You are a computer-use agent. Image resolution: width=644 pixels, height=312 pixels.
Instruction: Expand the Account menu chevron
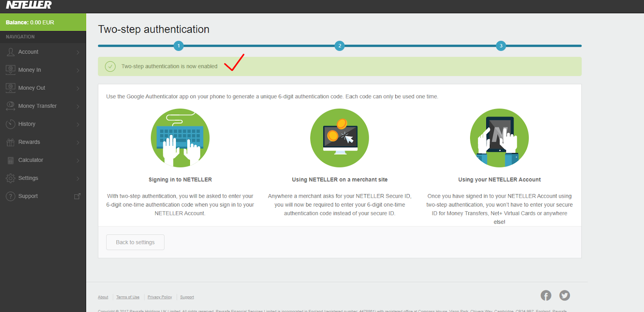pyautogui.click(x=78, y=52)
